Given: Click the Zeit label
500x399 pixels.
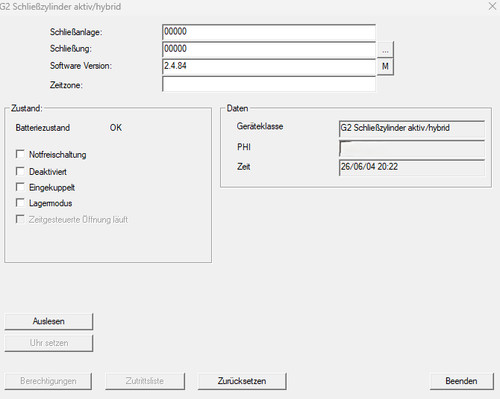Looking at the screenshot, I should point(243,167).
